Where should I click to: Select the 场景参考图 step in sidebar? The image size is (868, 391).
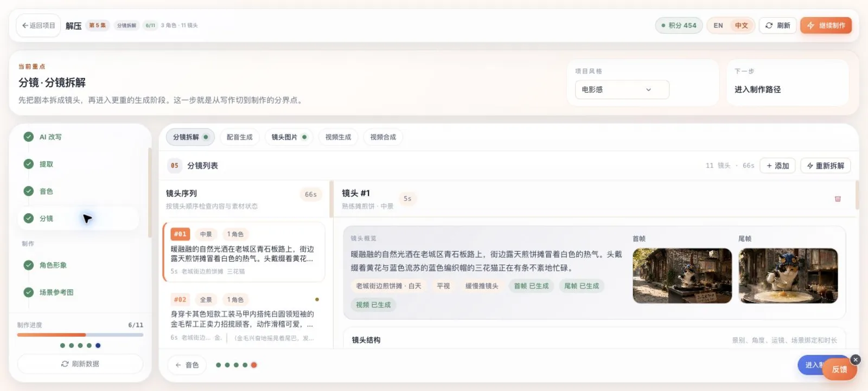(x=79, y=292)
